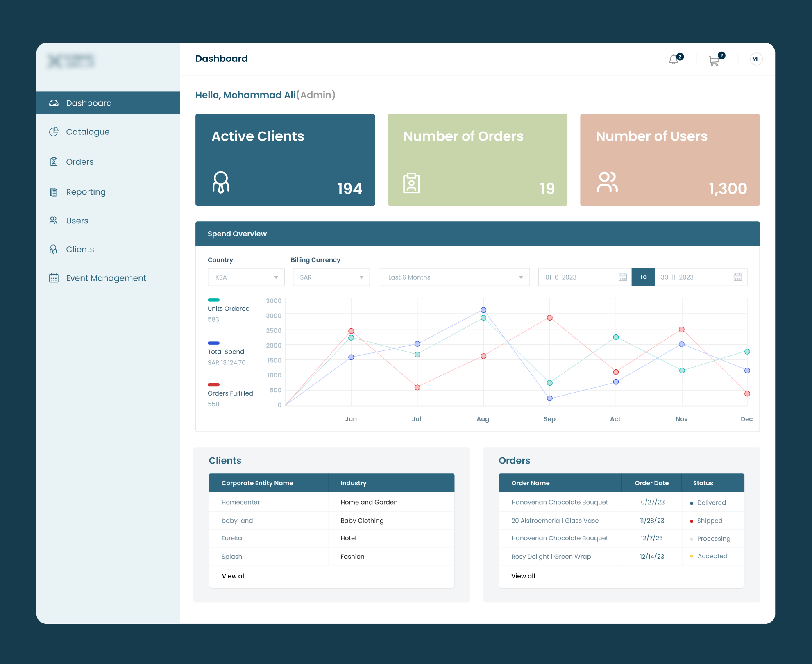Toggle the Total Spend legend series
812x664 pixels.
[214, 343]
